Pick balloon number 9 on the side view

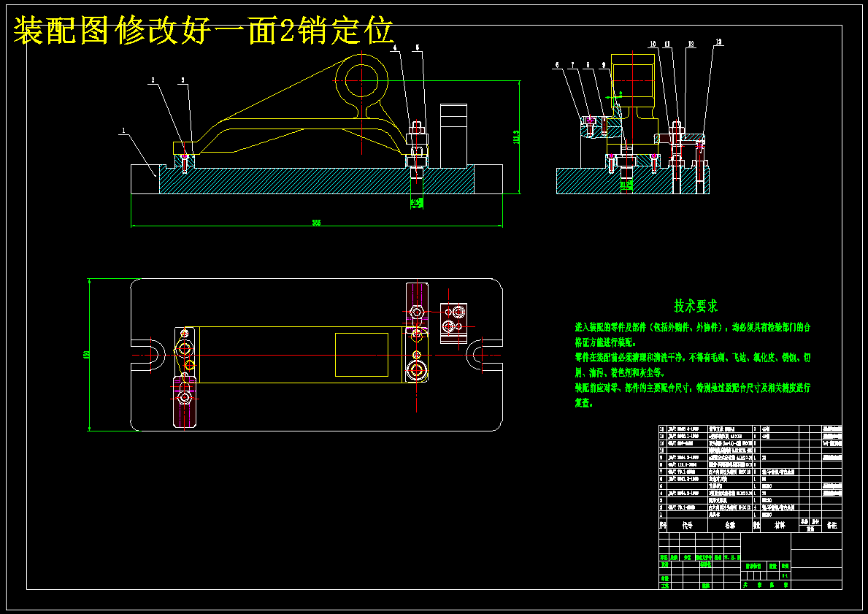[604, 65]
